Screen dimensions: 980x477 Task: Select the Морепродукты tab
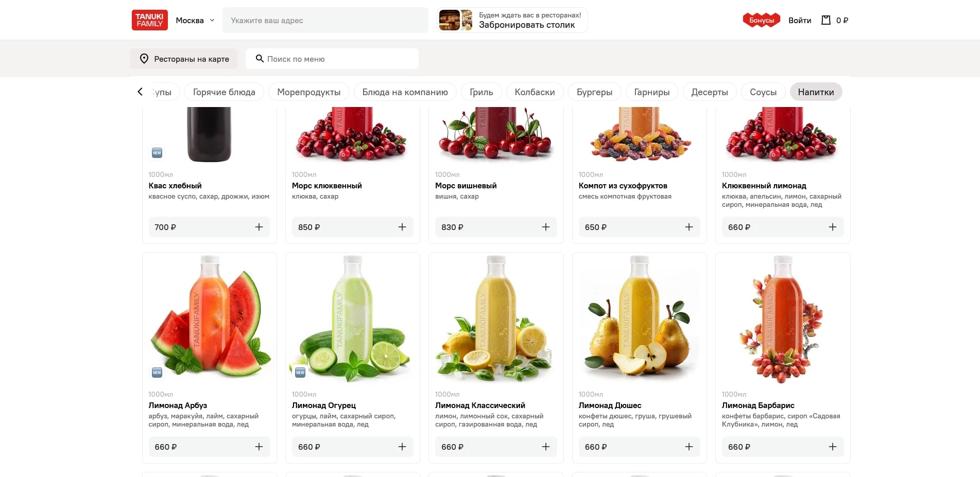tap(308, 92)
